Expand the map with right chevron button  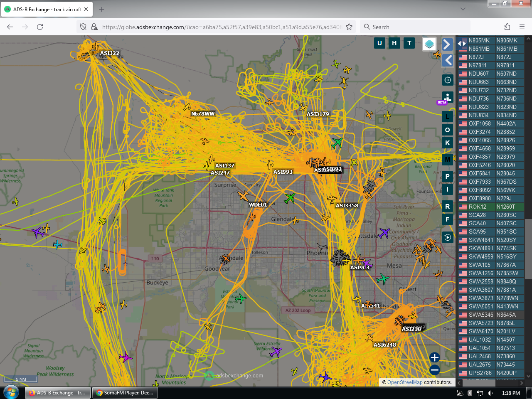pos(447,44)
